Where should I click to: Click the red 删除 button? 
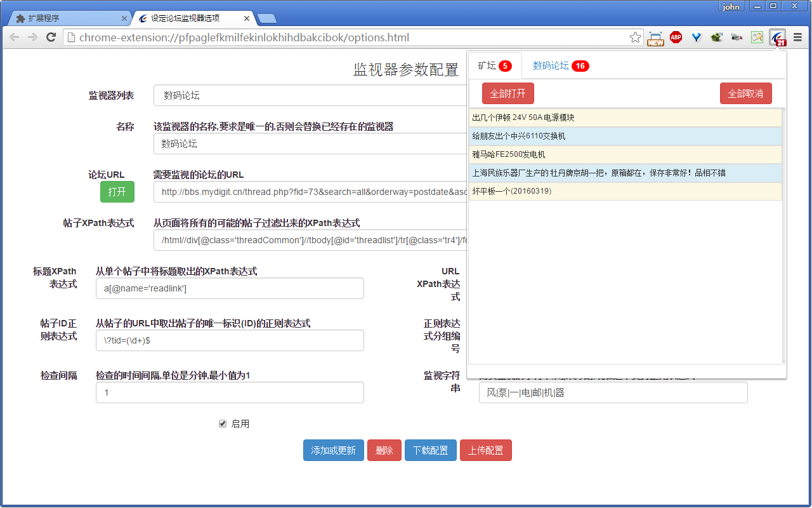pos(384,450)
